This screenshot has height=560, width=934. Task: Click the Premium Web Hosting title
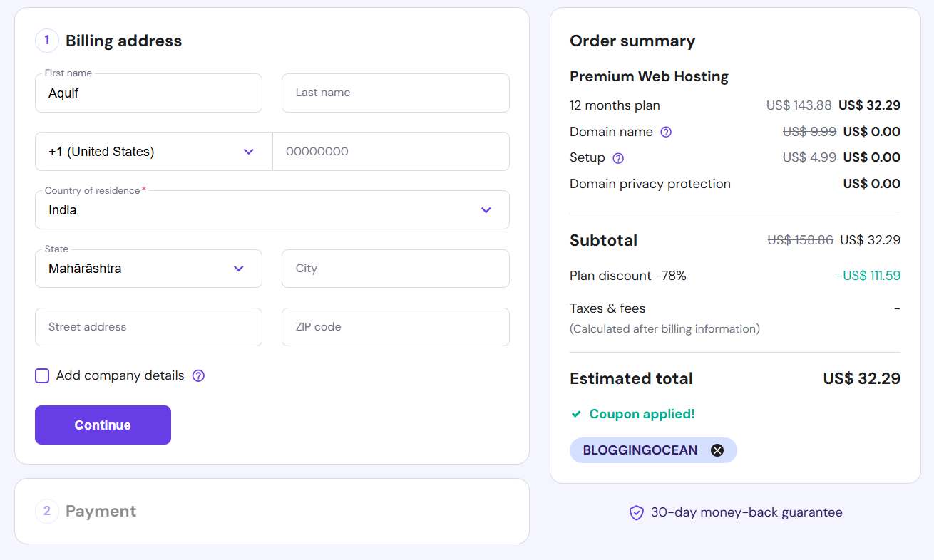coord(649,76)
